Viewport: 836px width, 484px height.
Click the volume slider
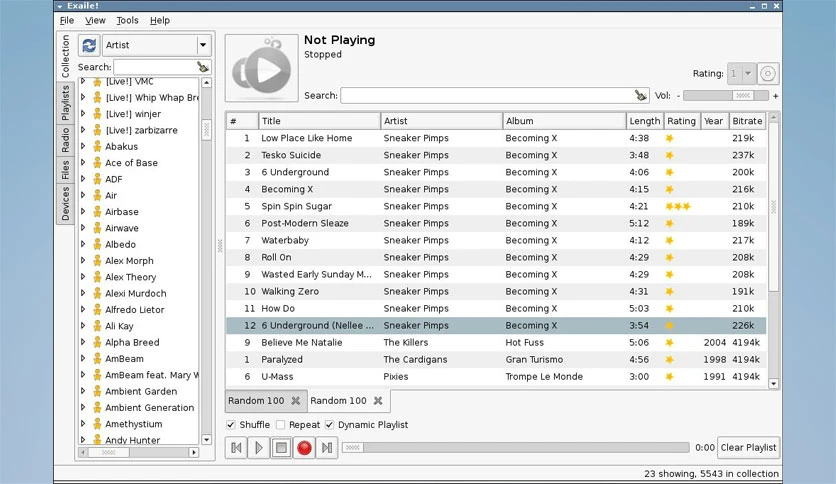726,96
